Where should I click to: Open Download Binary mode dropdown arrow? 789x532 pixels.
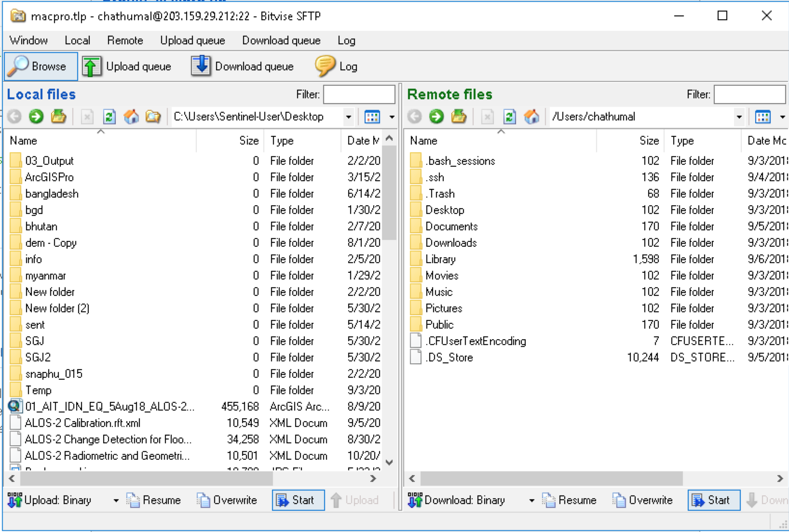click(x=531, y=500)
